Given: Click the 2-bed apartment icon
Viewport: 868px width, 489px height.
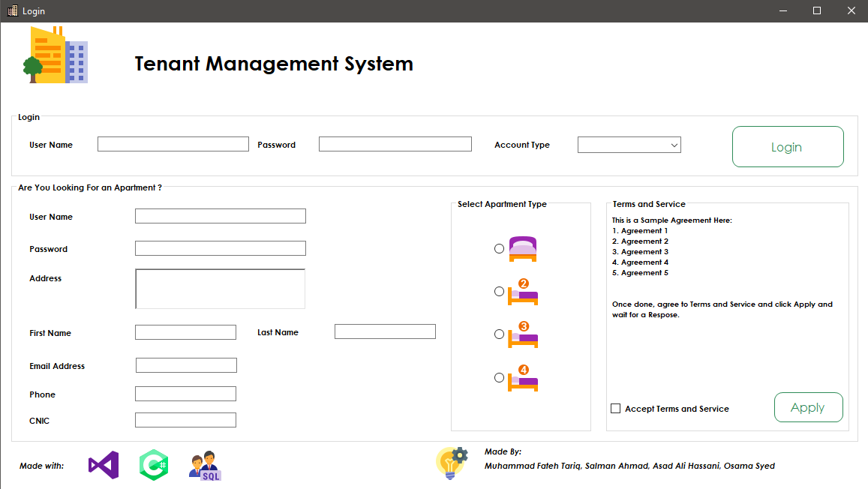Looking at the screenshot, I should (x=523, y=291).
